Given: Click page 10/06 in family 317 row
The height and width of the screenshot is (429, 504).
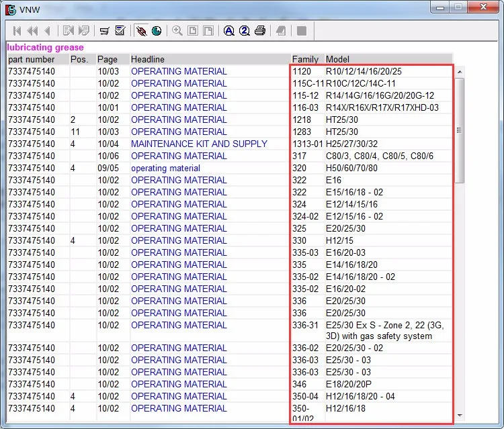Looking at the screenshot, I should coord(108,156).
